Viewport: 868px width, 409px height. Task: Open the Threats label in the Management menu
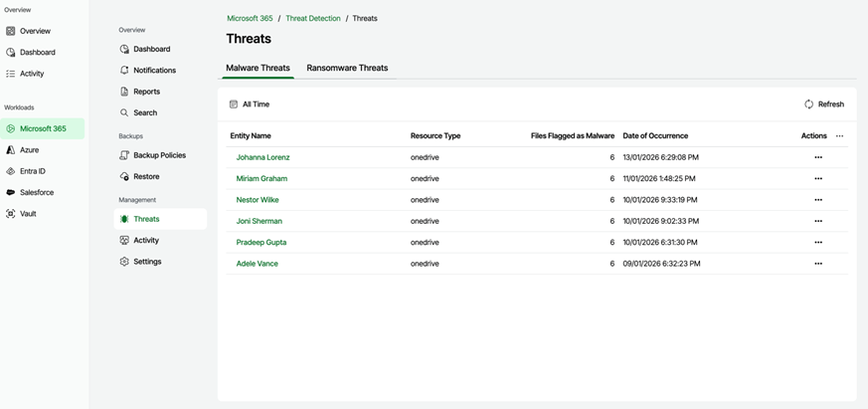pos(147,219)
